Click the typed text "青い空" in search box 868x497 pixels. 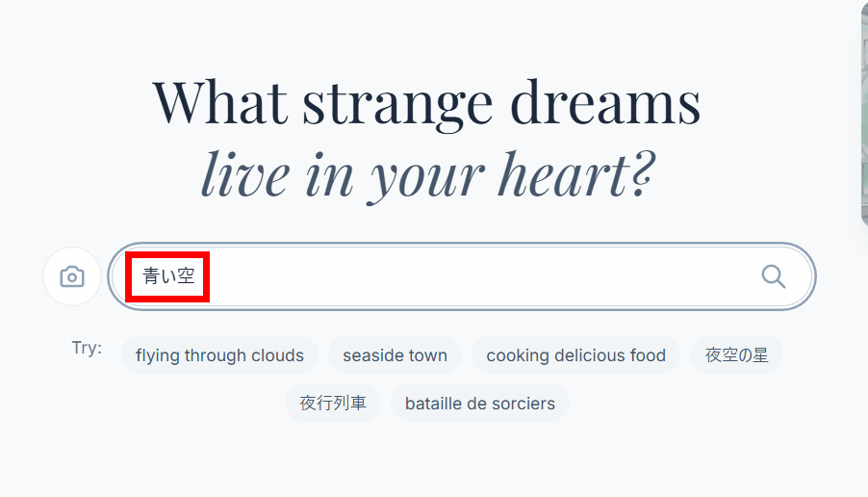click(x=168, y=277)
